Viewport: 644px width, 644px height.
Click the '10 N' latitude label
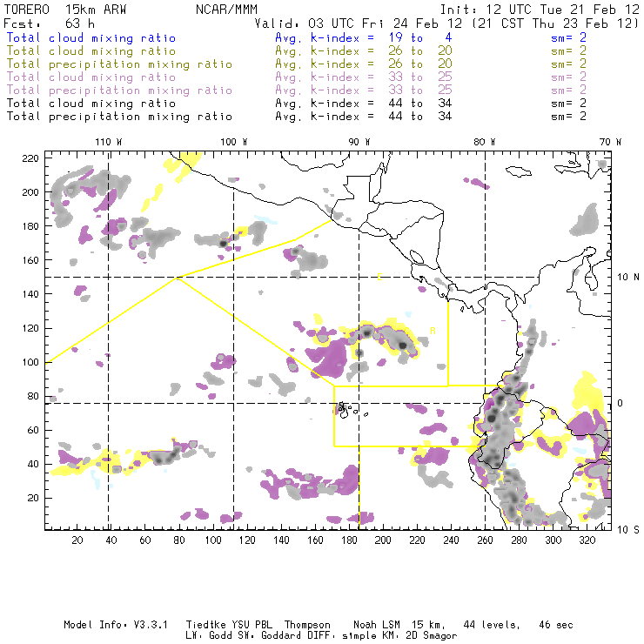click(x=628, y=278)
